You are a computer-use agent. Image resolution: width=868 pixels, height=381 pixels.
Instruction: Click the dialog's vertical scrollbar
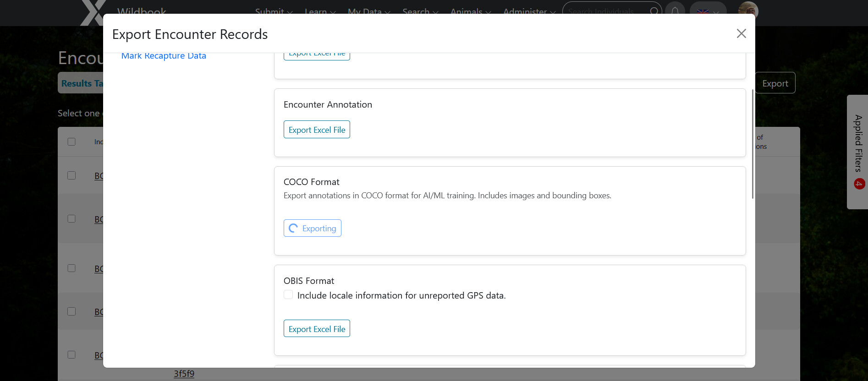[753, 144]
